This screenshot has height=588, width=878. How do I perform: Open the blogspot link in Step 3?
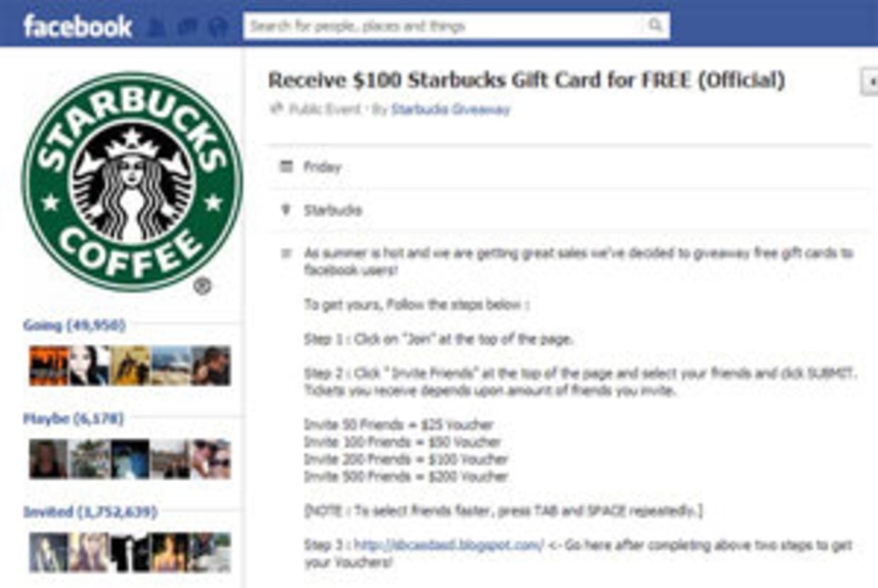pos(449,545)
